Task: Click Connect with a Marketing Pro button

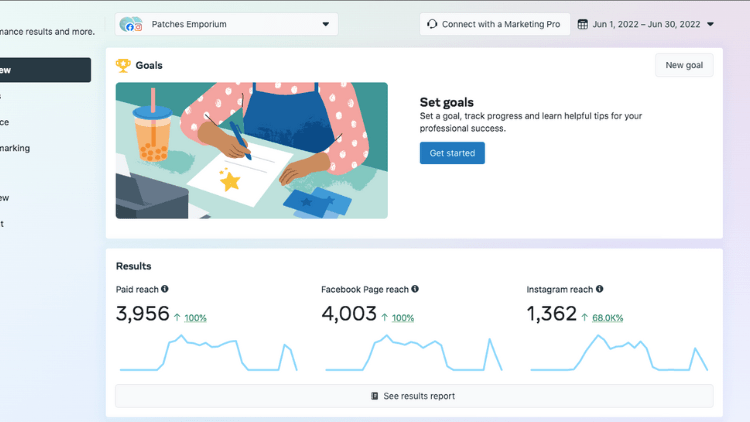Action: (495, 24)
